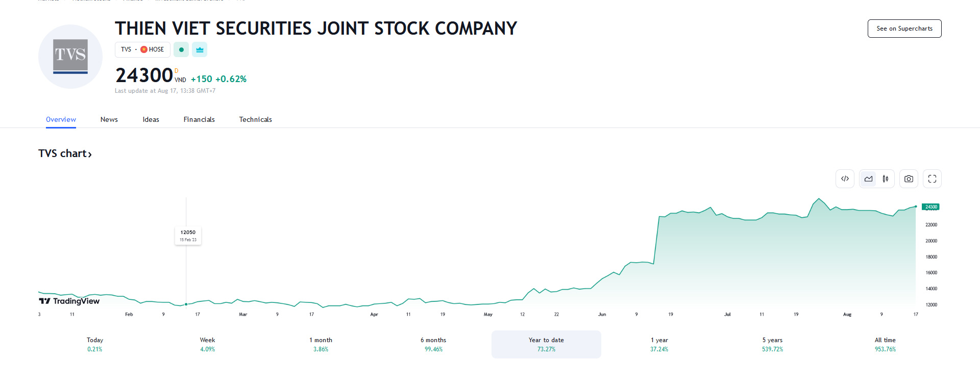Click the 24300 price label on axis

(930, 207)
